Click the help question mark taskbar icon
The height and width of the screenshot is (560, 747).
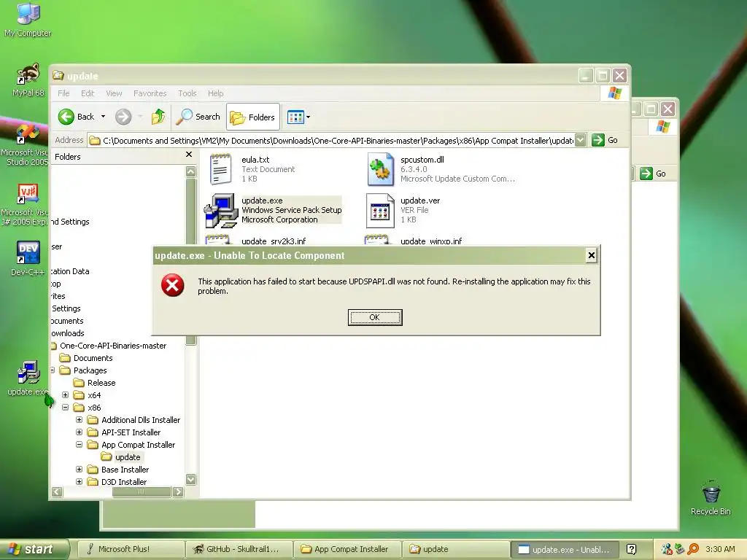pyautogui.click(x=631, y=550)
